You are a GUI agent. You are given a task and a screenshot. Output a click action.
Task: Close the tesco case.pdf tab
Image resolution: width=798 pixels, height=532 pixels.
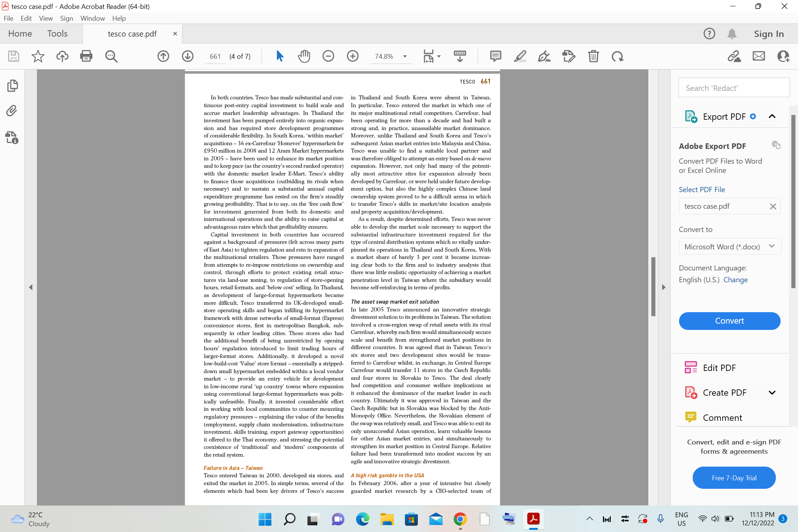(x=175, y=34)
